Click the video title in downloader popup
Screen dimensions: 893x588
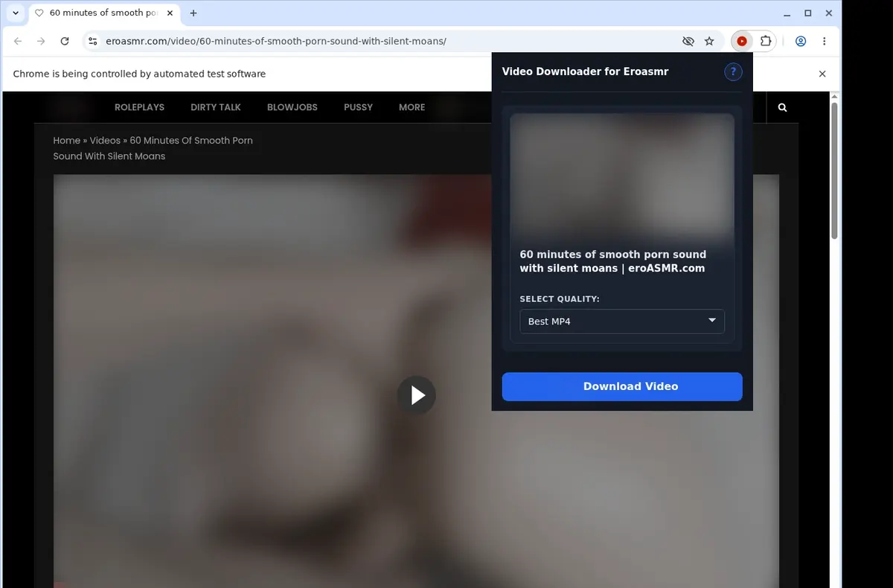point(612,261)
